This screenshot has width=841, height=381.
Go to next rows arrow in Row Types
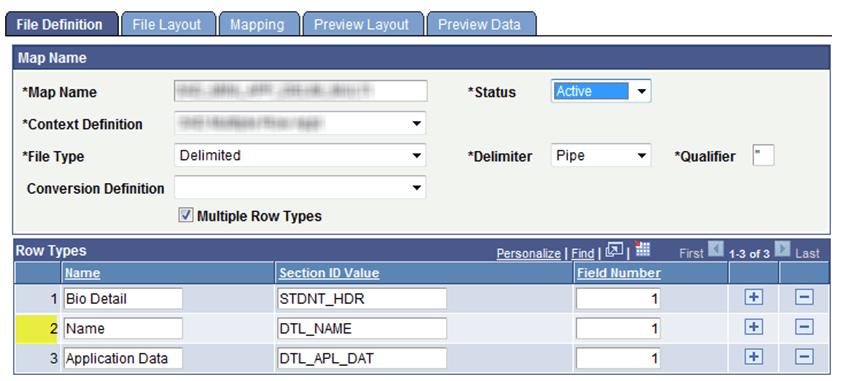click(783, 250)
